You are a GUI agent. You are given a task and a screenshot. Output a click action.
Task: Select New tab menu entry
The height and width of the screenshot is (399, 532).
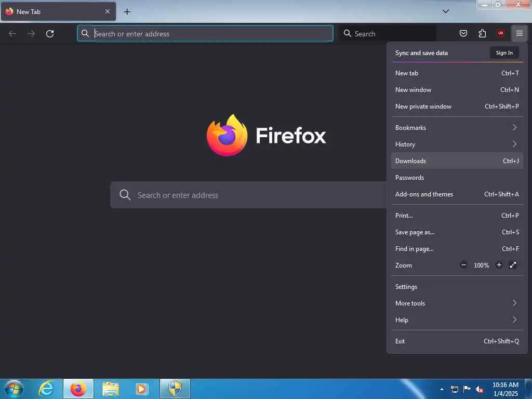[457, 73]
